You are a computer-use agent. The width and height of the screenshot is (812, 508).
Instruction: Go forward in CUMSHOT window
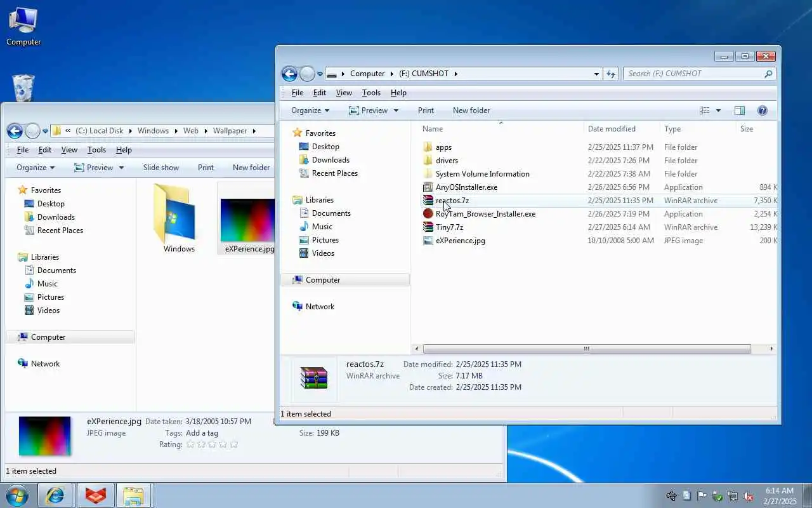pyautogui.click(x=307, y=74)
